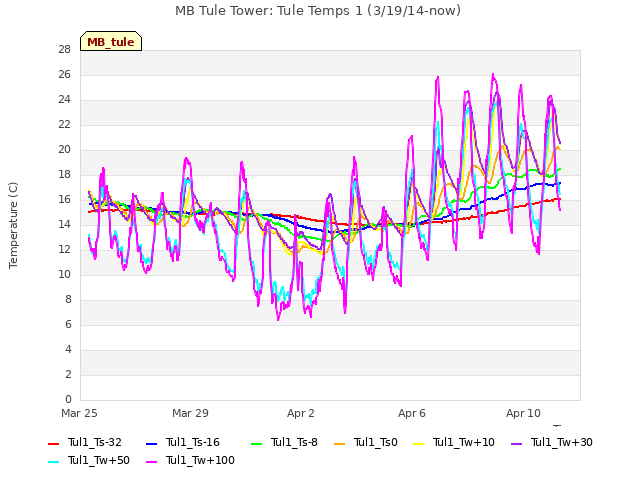Click the cyan Tul1_Tw+50 legend swatch
This screenshot has width=640, height=480.
(53, 462)
